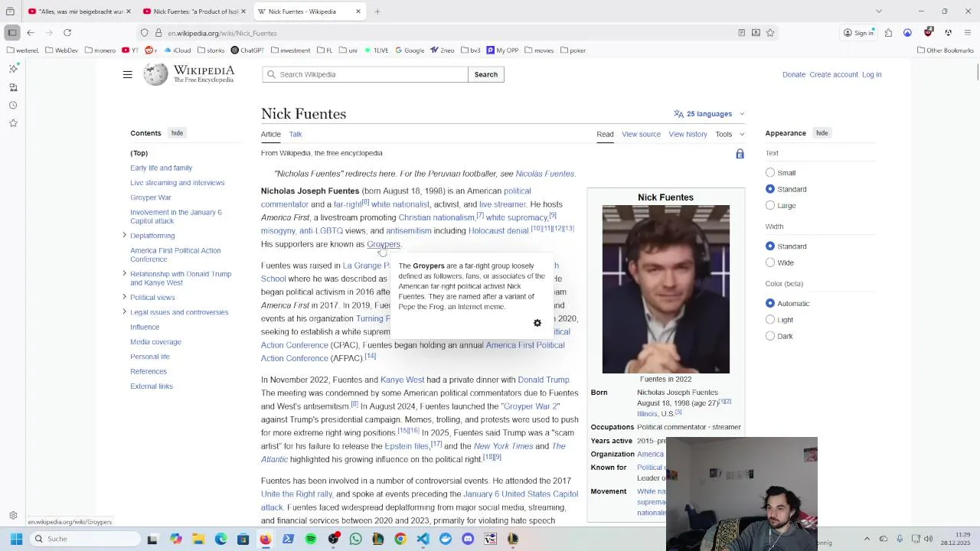980x551 pixels.
Task: Select Small text size
Action: coord(770,173)
